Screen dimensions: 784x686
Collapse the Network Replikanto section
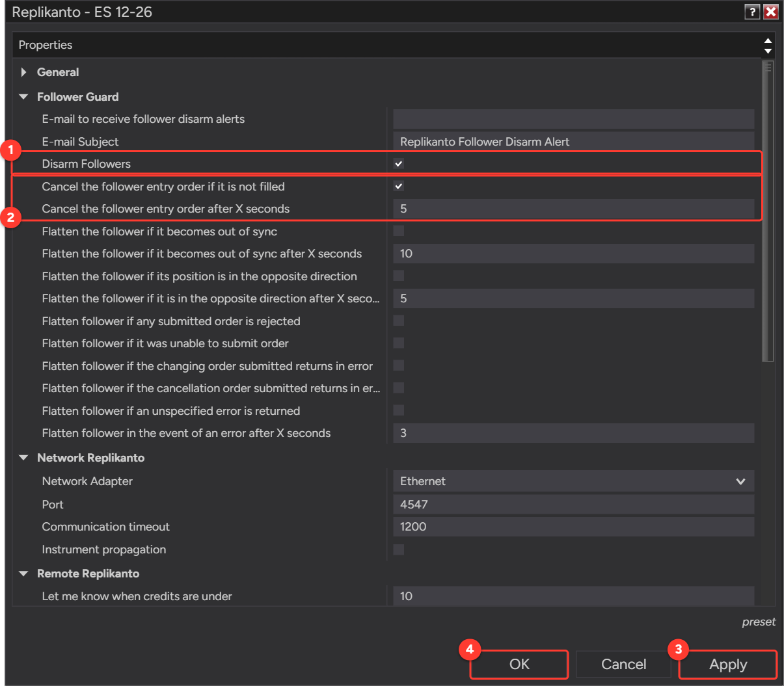point(24,458)
